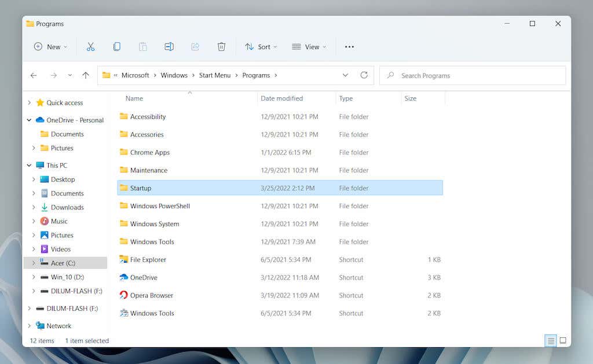The width and height of the screenshot is (593, 364).
Task: Open the Sort dropdown menu
Action: pos(261,46)
